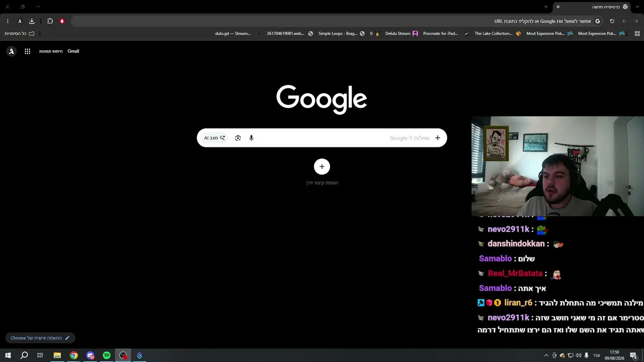This screenshot has height=362, width=644.
Task: Open Spotify from the taskbar
Action: pos(107,355)
